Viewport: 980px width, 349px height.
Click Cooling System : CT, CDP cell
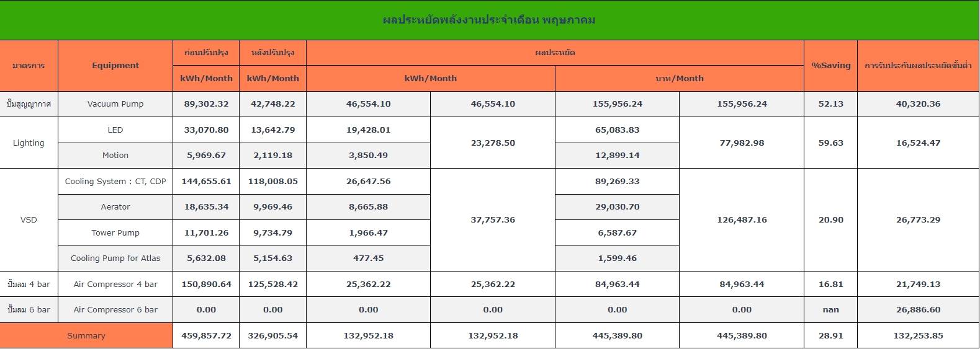click(x=115, y=182)
